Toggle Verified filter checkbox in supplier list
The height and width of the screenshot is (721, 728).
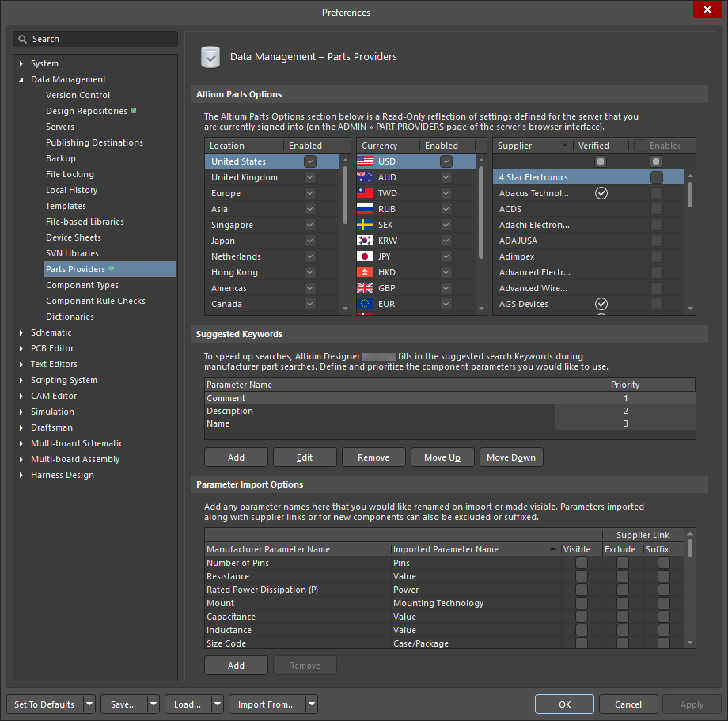click(x=601, y=161)
